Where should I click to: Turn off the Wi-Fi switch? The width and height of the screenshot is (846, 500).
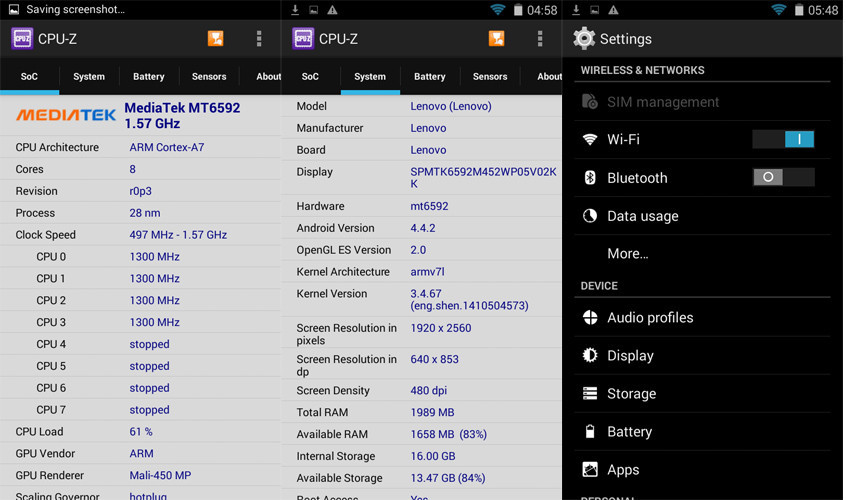783,140
